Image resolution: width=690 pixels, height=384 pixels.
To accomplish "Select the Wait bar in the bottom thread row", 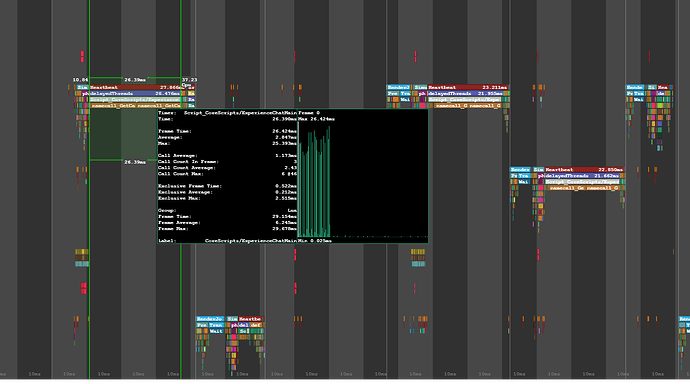I will [x=216, y=331].
